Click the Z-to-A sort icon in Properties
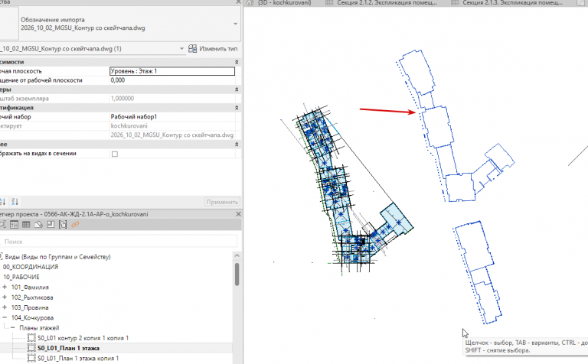588x364 pixels. pos(15,202)
